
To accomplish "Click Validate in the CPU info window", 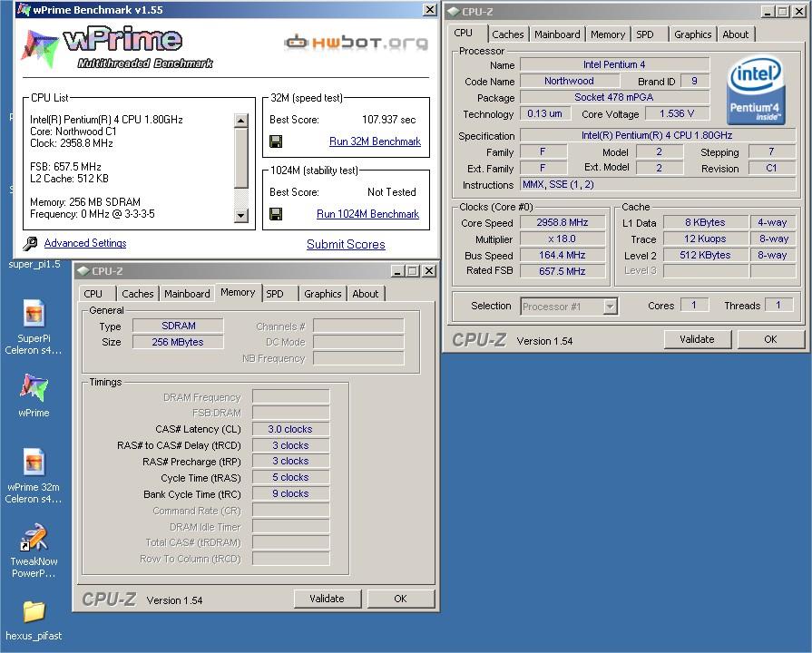I will tap(697, 339).
